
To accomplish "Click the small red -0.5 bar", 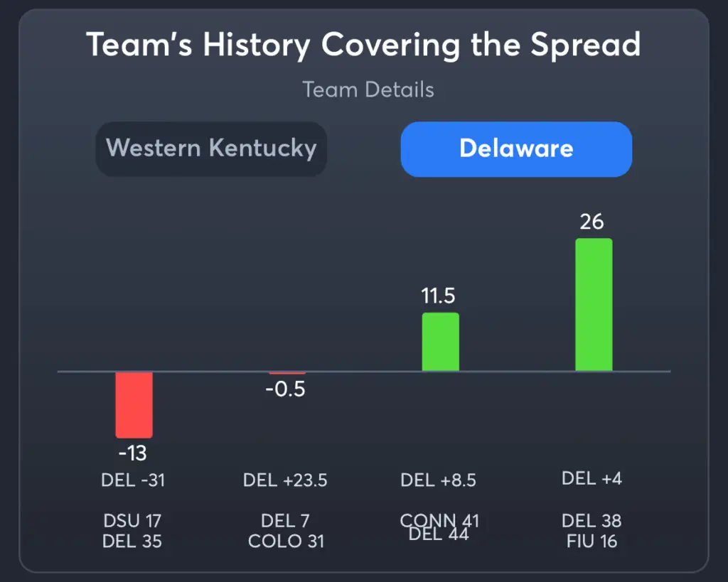I will pos(287,373).
